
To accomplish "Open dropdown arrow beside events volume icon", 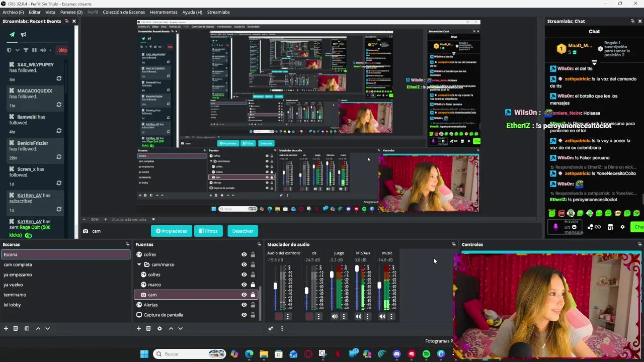I will click(x=51, y=50).
